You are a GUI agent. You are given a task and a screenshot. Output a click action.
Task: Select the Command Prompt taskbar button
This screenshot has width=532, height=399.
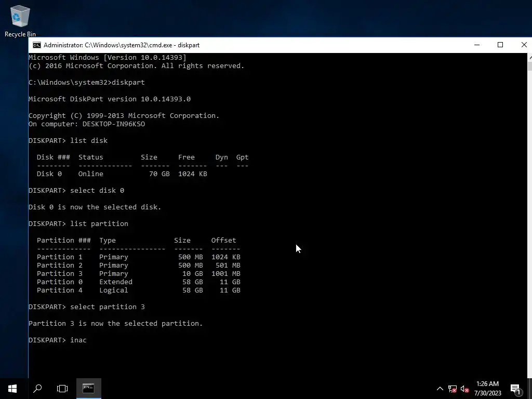tap(88, 389)
